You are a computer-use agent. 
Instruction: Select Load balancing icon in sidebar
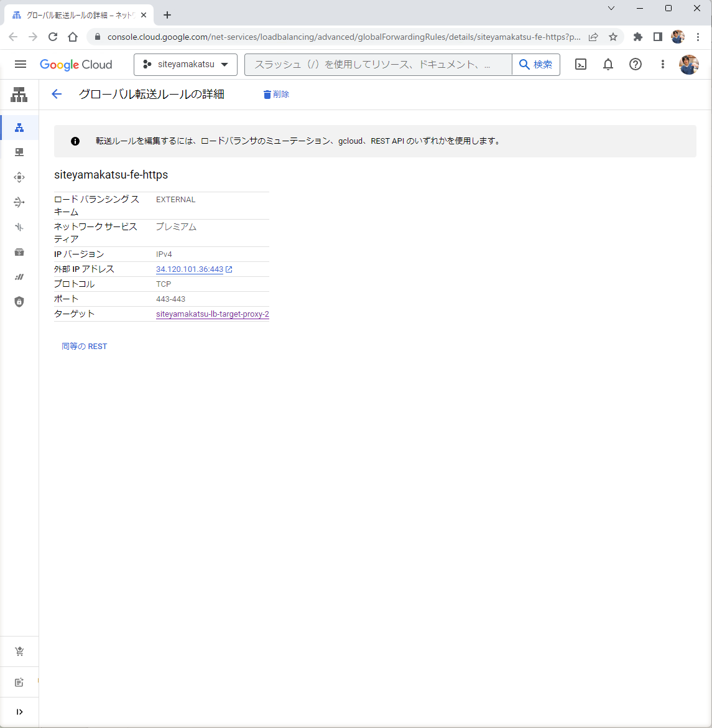coord(19,128)
